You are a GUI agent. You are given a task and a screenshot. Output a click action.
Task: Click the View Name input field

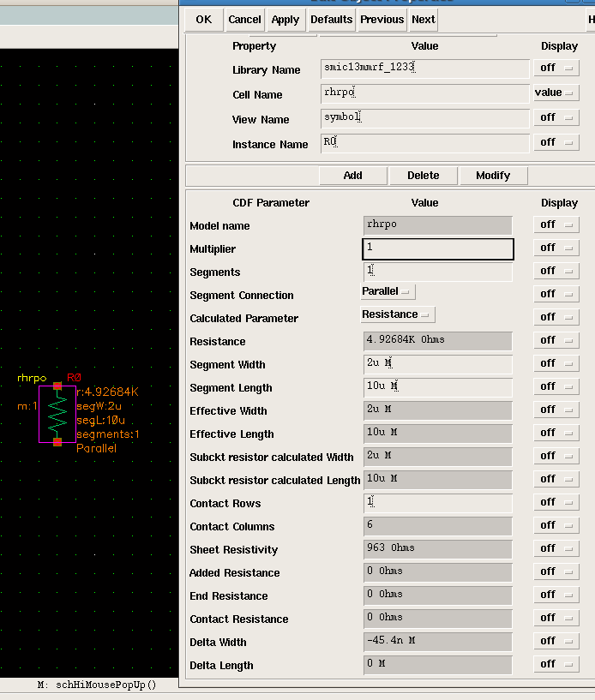click(424, 118)
